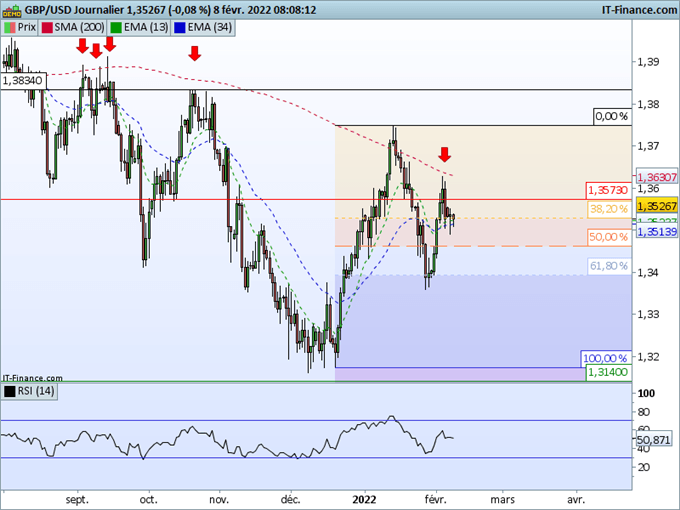Select the 38,20 % Fibonacci label
Screen dimensions: 680x510
coord(609,209)
